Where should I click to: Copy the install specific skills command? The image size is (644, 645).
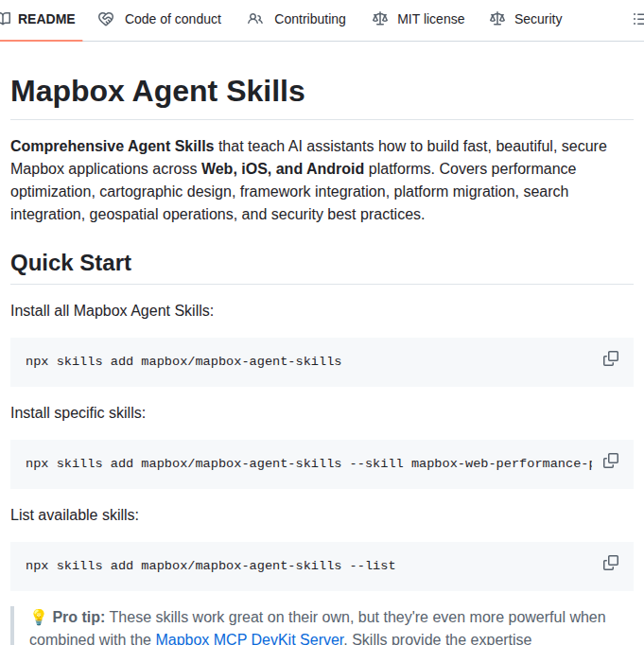tap(611, 461)
